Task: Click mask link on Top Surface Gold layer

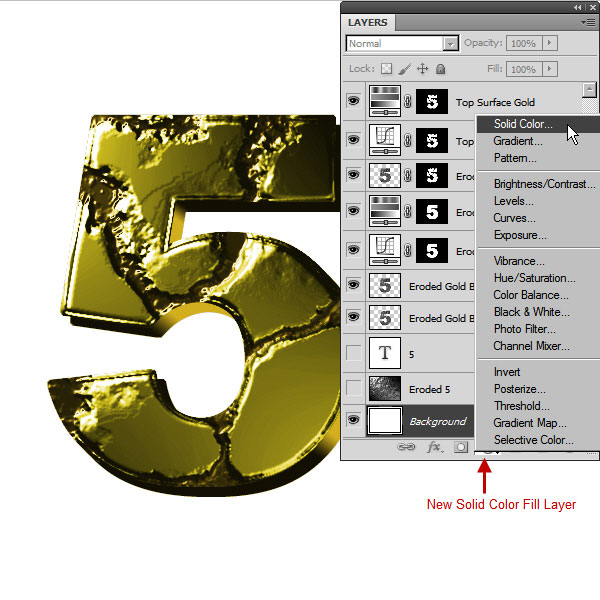Action: click(408, 101)
